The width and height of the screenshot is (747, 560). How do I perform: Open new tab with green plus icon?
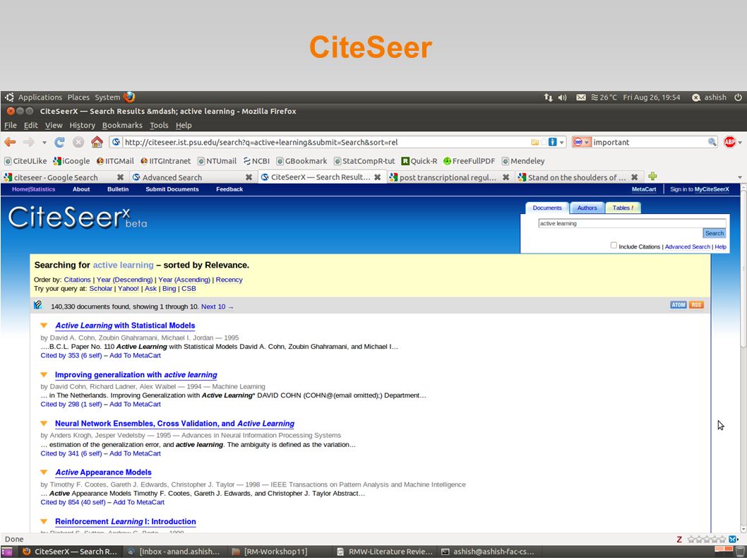click(x=652, y=177)
